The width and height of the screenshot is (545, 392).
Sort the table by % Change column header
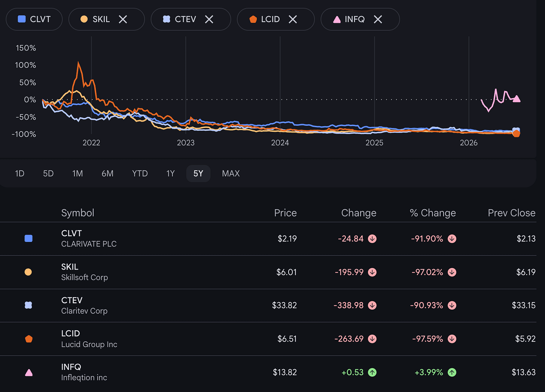433,213
